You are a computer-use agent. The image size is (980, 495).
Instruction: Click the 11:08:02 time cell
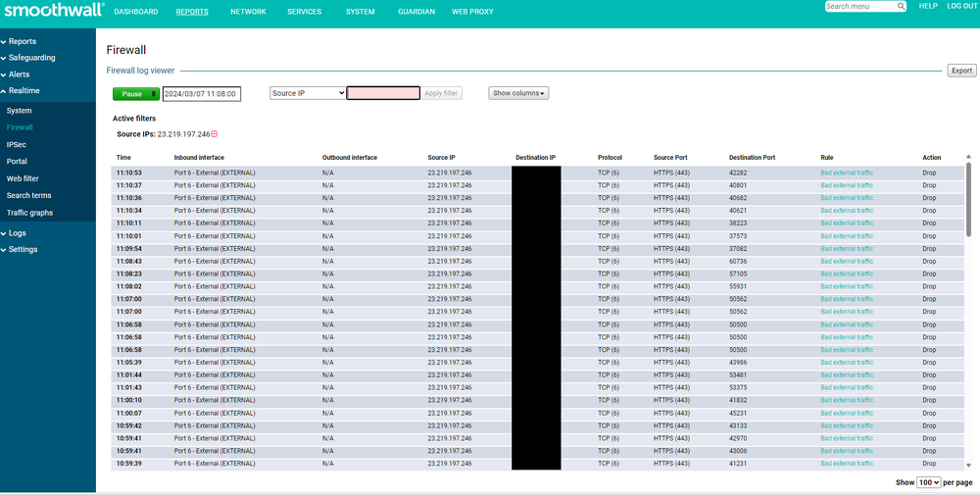tap(128, 286)
